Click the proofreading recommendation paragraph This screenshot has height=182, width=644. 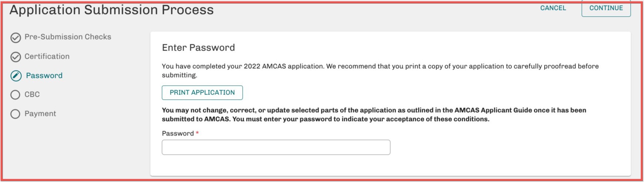[x=380, y=71]
